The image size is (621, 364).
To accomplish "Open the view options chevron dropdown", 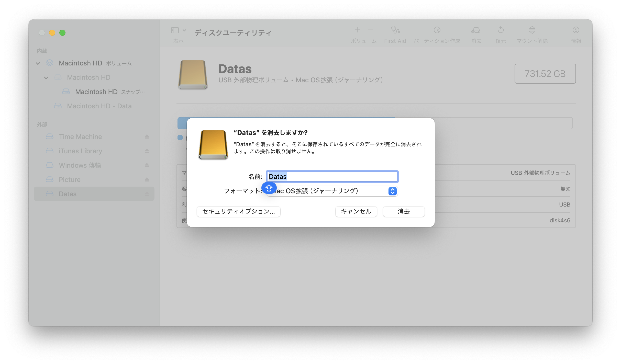I will [184, 30].
